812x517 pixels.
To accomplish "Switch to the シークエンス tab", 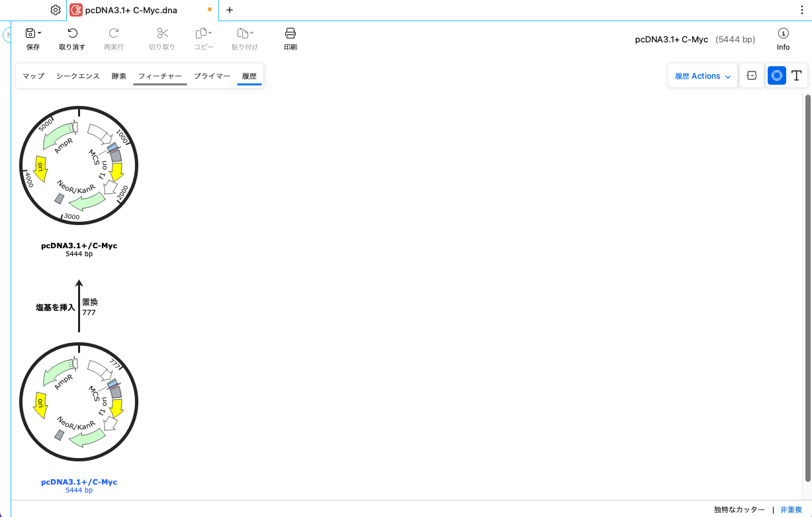I will coord(78,76).
